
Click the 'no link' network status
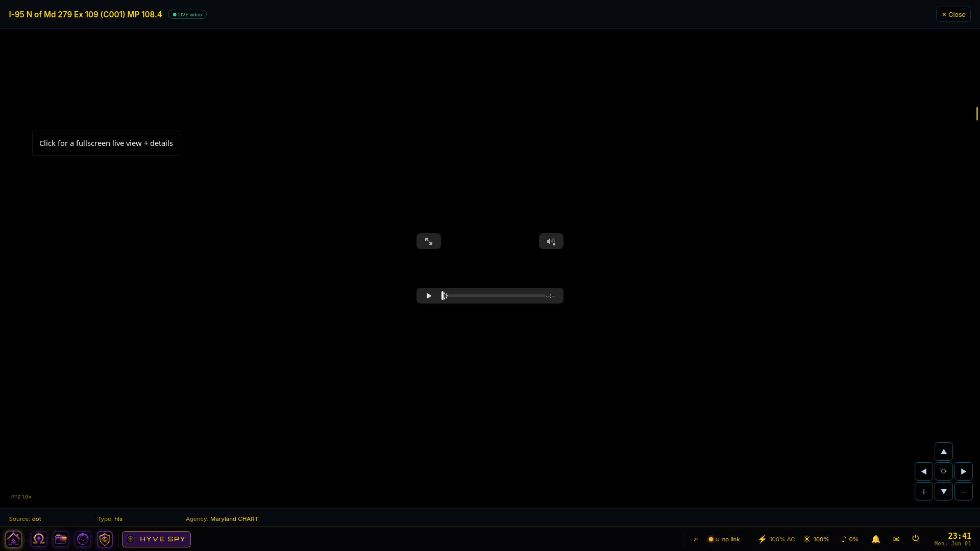724,539
